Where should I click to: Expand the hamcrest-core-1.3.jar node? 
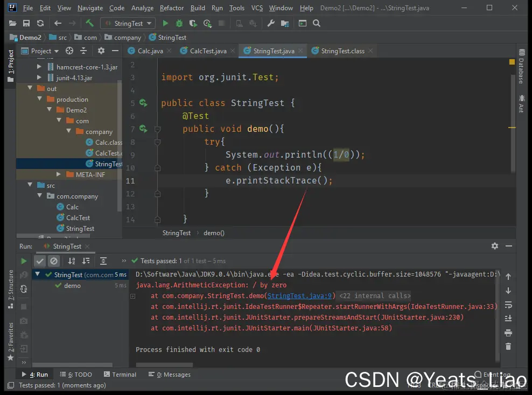[39, 67]
